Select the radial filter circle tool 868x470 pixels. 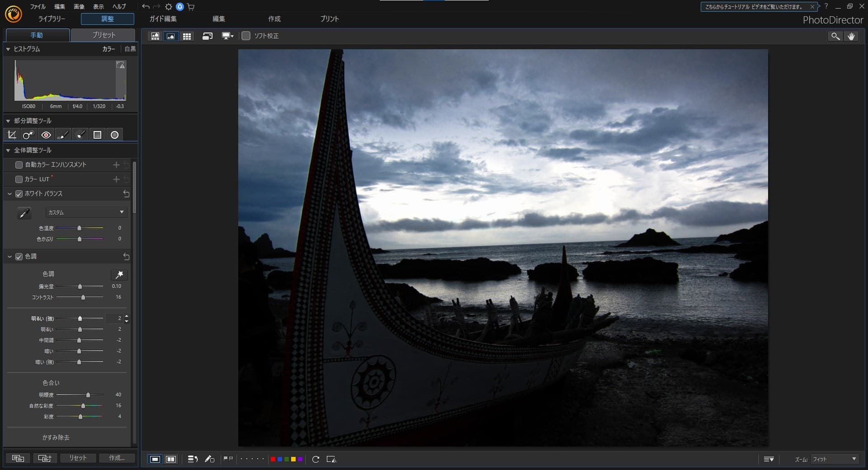[x=114, y=135]
